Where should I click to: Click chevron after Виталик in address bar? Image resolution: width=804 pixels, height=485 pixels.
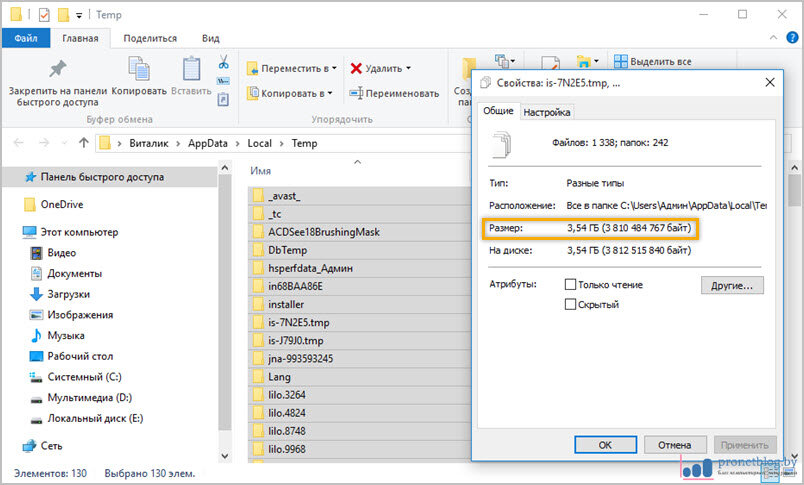pos(178,144)
